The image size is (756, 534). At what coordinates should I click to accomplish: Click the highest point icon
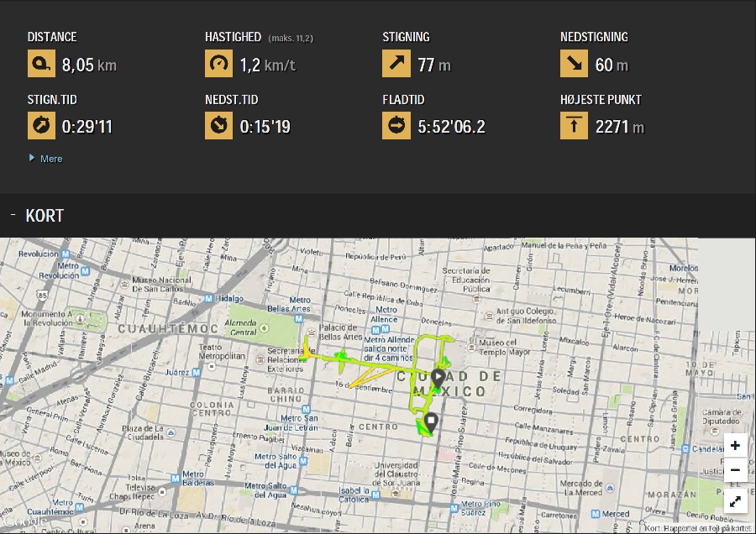(575, 126)
